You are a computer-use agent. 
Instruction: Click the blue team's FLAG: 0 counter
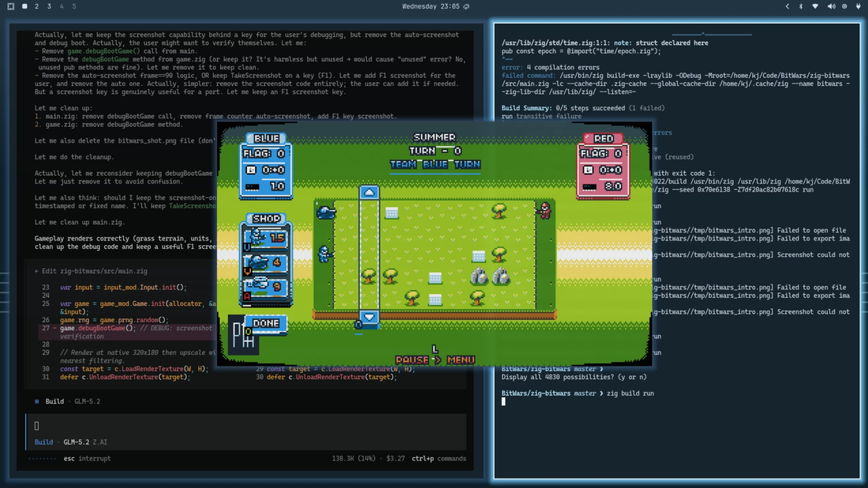[264, 153]
